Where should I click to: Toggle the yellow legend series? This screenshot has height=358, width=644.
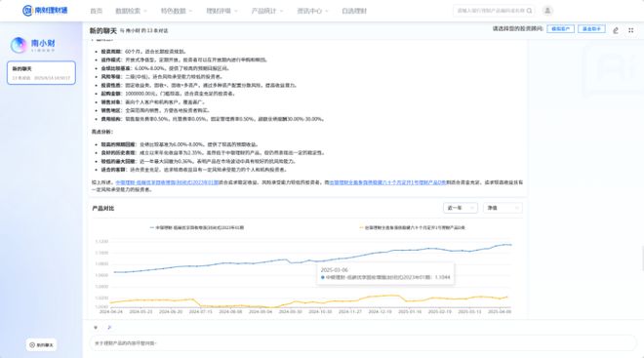413,227
